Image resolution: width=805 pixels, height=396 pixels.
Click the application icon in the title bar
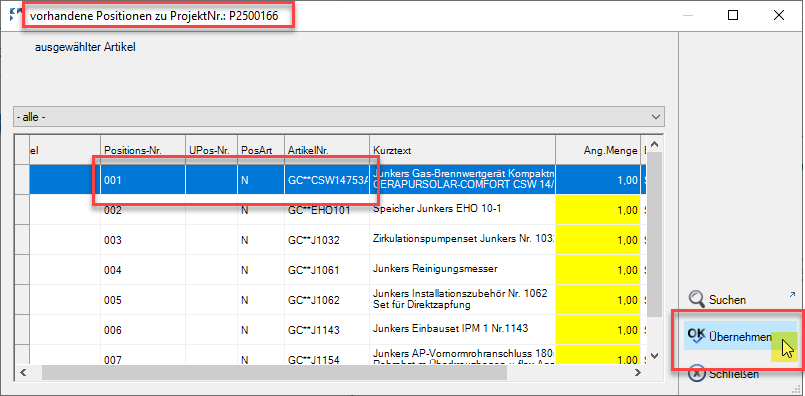tap(15, 15)
